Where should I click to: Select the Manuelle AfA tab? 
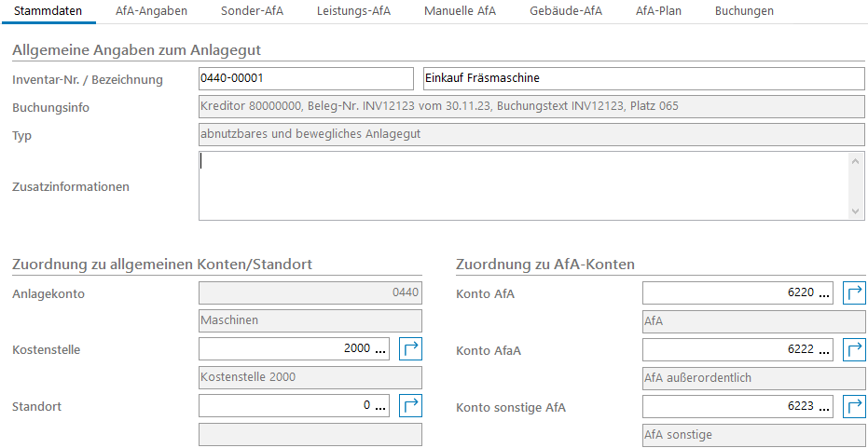pyautogui.click(x=460, y=11)
